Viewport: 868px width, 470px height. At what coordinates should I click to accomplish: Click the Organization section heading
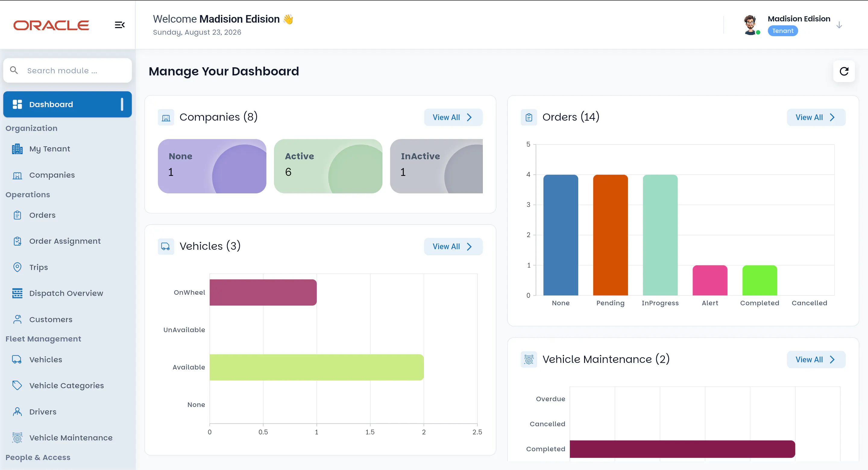click(x=31, y=128)
